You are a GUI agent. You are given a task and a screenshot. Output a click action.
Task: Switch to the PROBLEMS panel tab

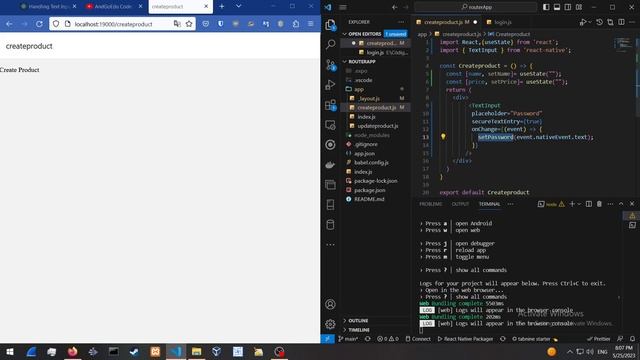point(431,204)
